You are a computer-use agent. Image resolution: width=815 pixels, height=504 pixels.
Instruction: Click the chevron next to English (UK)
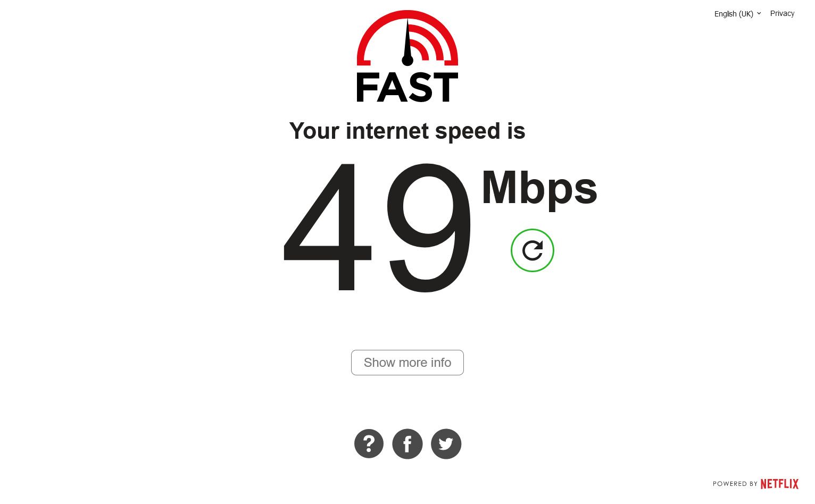tap(759, 13)
